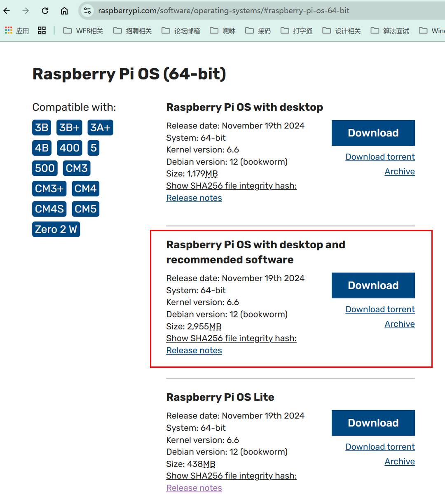The image size is (445, 504).
Task: Focus the address bar URL
Action: [223, 11]
